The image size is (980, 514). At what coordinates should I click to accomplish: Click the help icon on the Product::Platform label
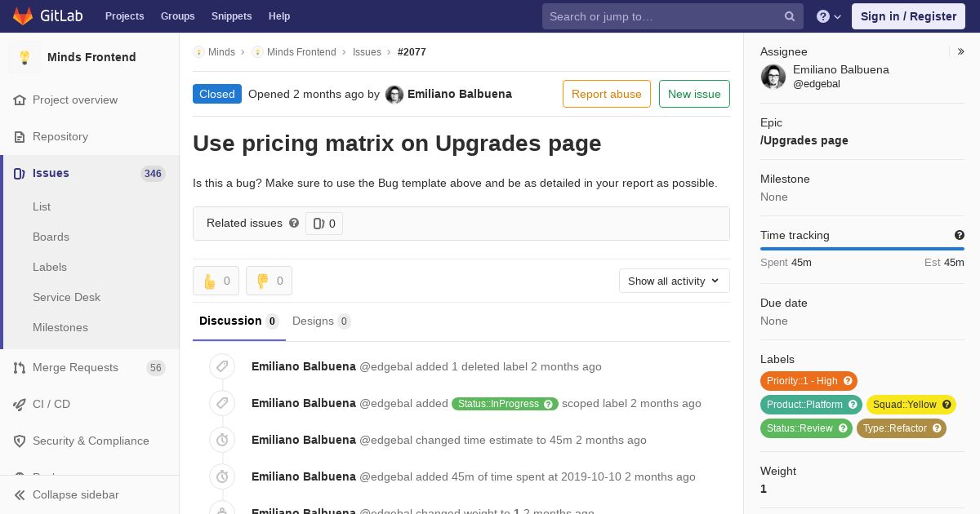coord(853,405)
